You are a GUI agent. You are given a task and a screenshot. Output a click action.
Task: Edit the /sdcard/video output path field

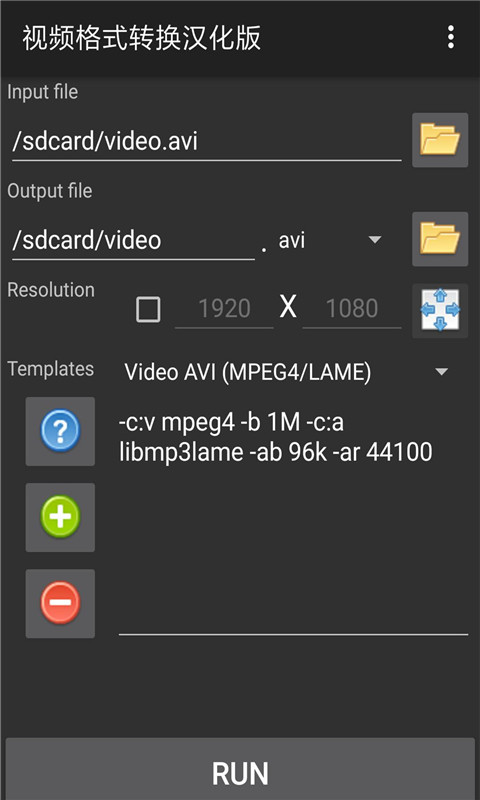[x=133, y=241]
